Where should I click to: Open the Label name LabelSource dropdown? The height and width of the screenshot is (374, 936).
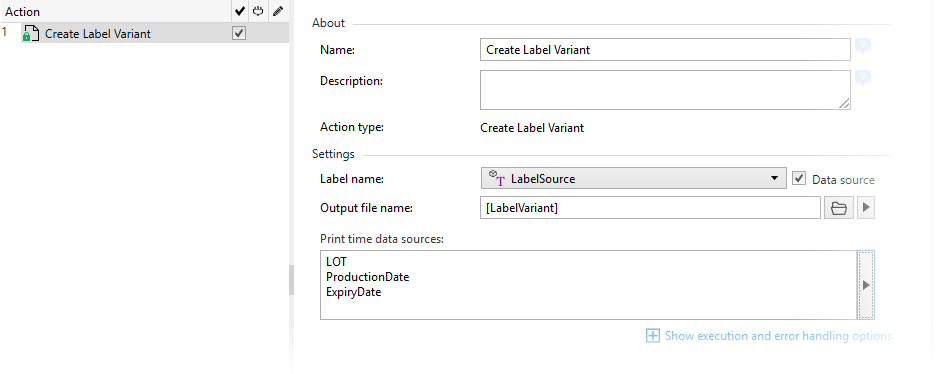click(633, 178)
